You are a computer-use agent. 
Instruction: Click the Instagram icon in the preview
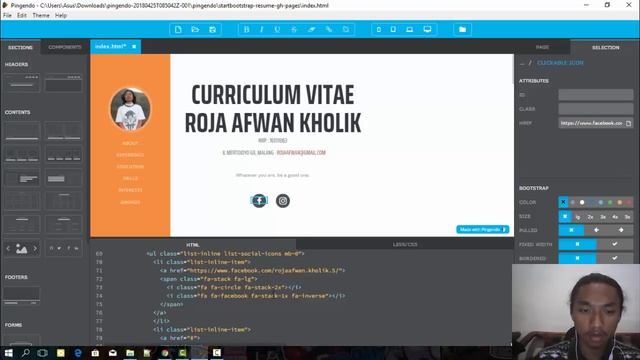pyautogui.click(x=283, y=200)
